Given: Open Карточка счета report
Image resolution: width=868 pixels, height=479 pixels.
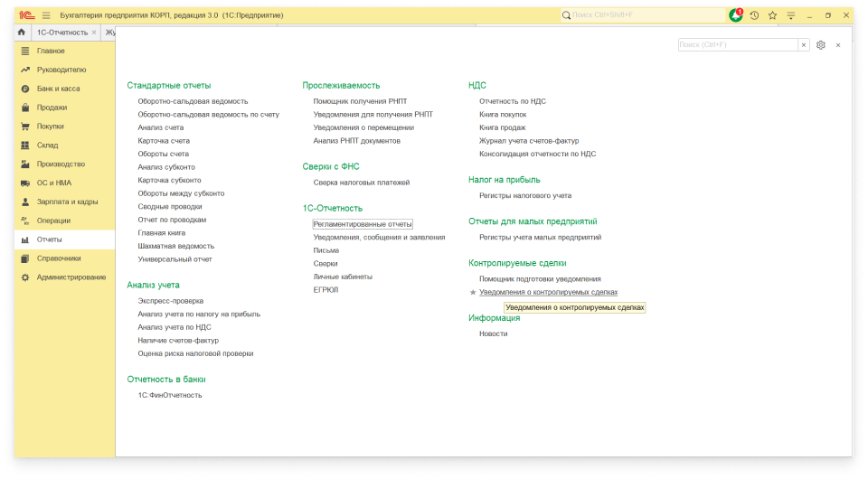Looking at the screenshot, I should (x=164, y=140).
